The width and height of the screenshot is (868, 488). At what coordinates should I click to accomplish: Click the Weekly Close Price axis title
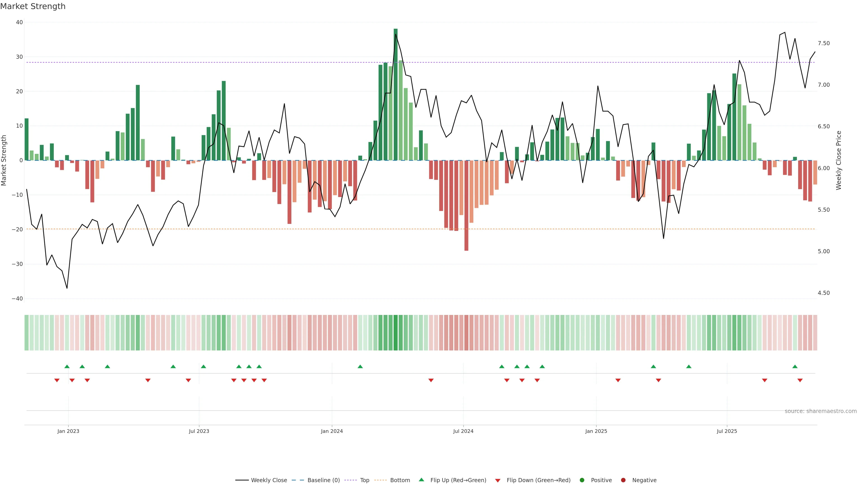click(x=839, y=160)
